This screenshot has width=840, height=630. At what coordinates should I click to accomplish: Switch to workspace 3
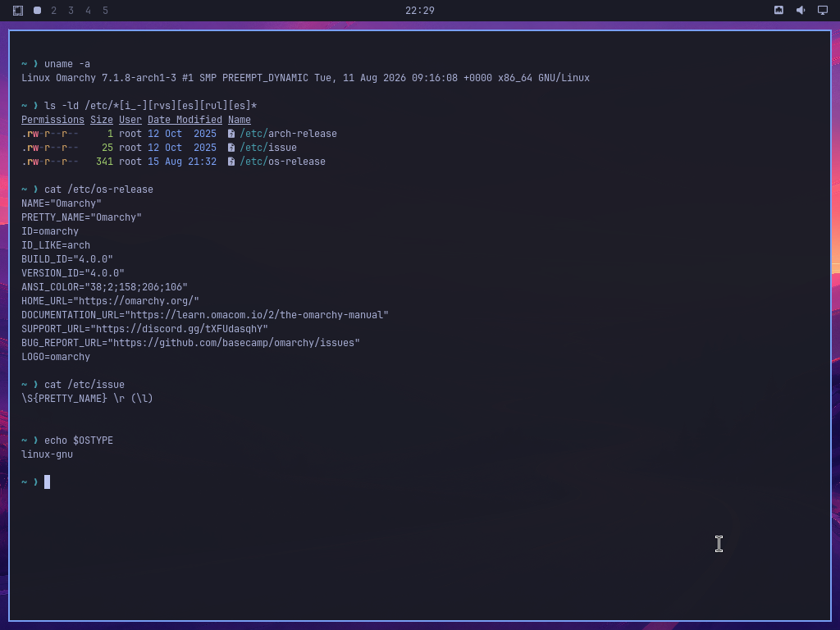[71, 10]
